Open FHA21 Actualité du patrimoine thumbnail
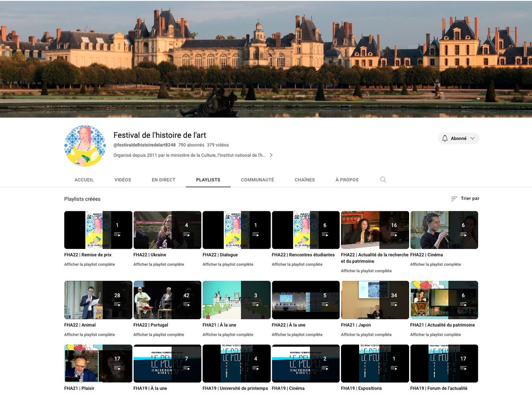Image resolution: width=532 pixels, height=395 pixels. (444, 300)
